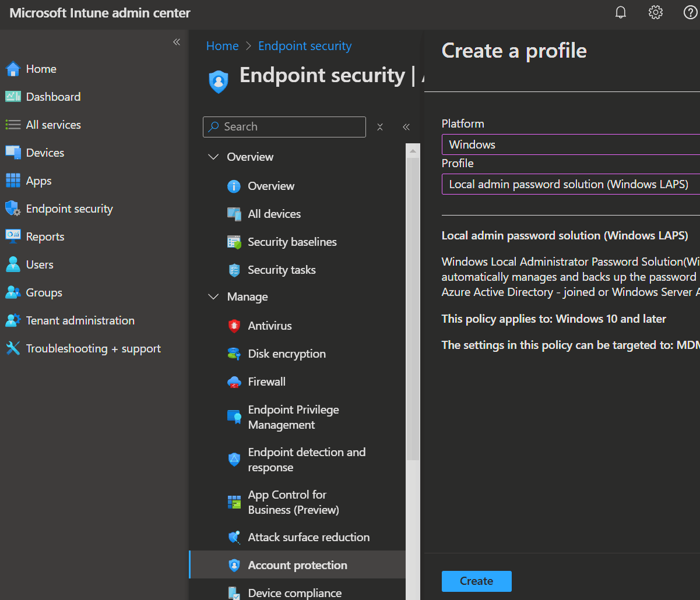Screen dimensions: 700x600
Task: Open the Platform dropdown showing Windows
Action: pyautogui.click(x=571, y=144)
